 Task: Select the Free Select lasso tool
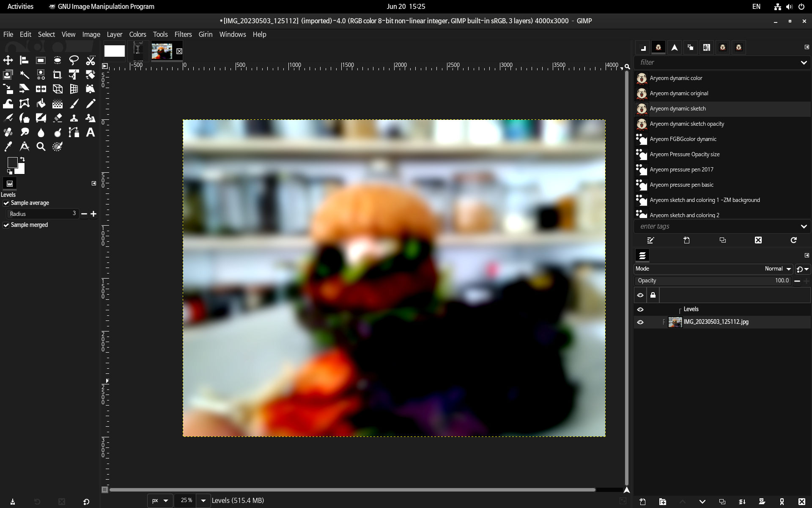(74, 60)
